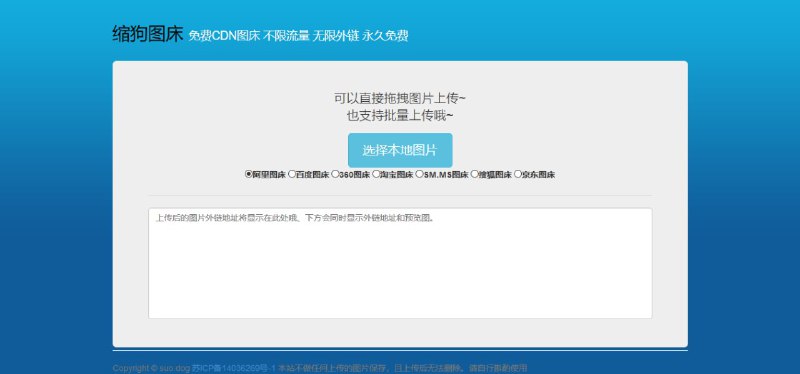The width and height of the screenshot is (800, 374).
Task: Choose the 百度图床 radio option
Action: 292,174
